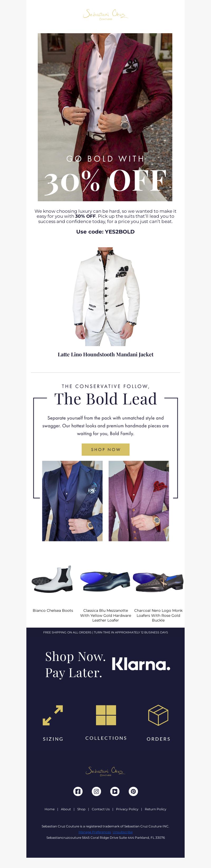Screen dimensions: 211x868
Task: Select Latte Lino Houndstooth Mandani Jacket title
Action: [105, 355]
